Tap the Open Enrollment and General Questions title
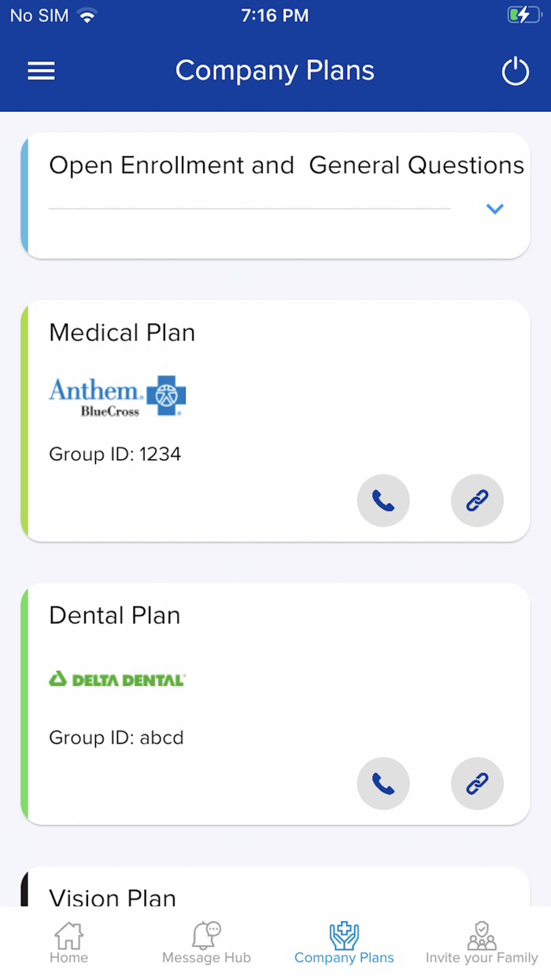 (x=286, y=165)
